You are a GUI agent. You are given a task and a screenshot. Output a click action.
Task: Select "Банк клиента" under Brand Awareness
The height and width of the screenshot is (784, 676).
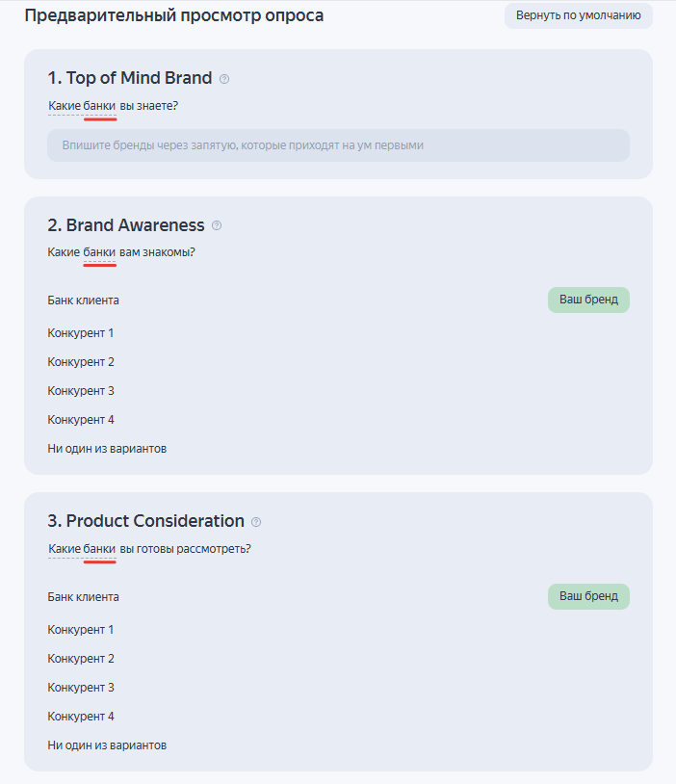pos(84,301)
